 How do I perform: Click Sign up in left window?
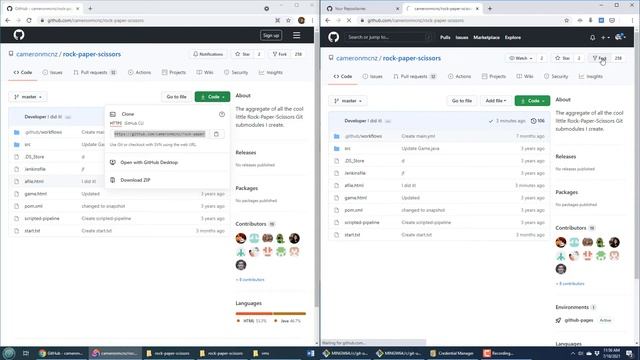point(271,36)
